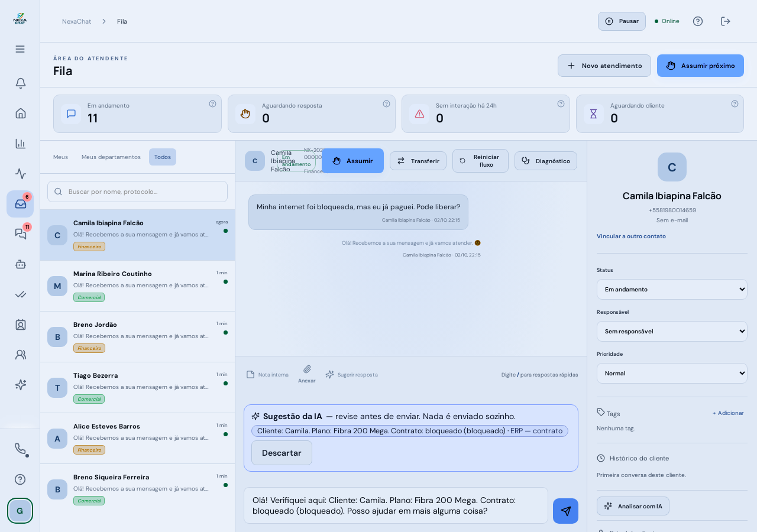Open the Responsável dropdown
This screenshot has height=532, width=757.
tap(672, 331)
